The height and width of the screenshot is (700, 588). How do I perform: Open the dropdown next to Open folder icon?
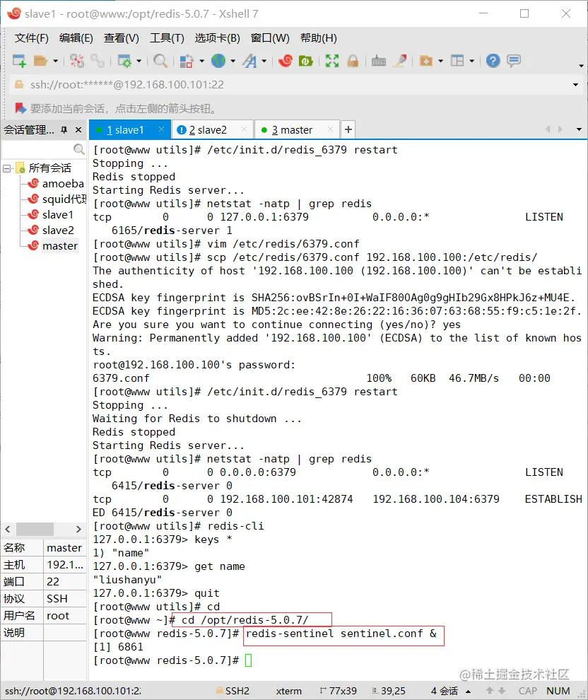pos(55,61)
